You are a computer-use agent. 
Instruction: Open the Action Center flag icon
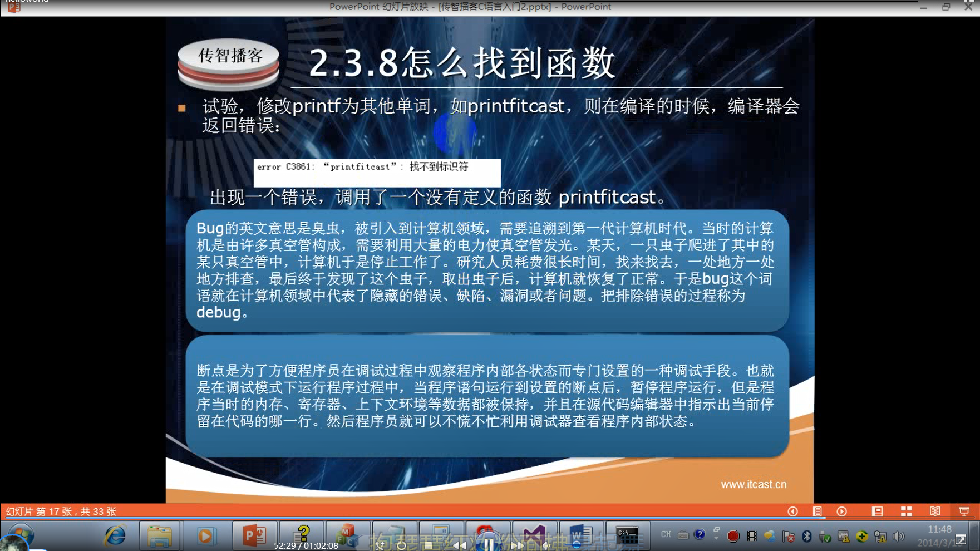point(788,536)
